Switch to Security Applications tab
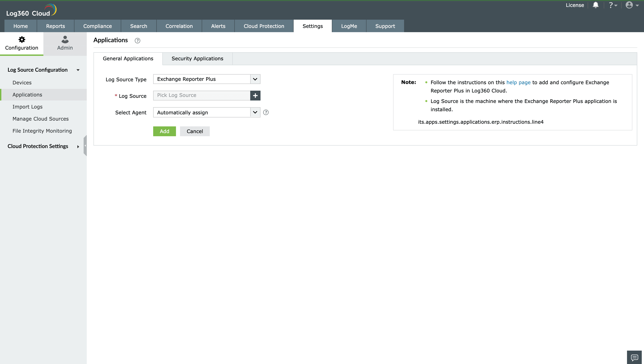 click(197, 59)
